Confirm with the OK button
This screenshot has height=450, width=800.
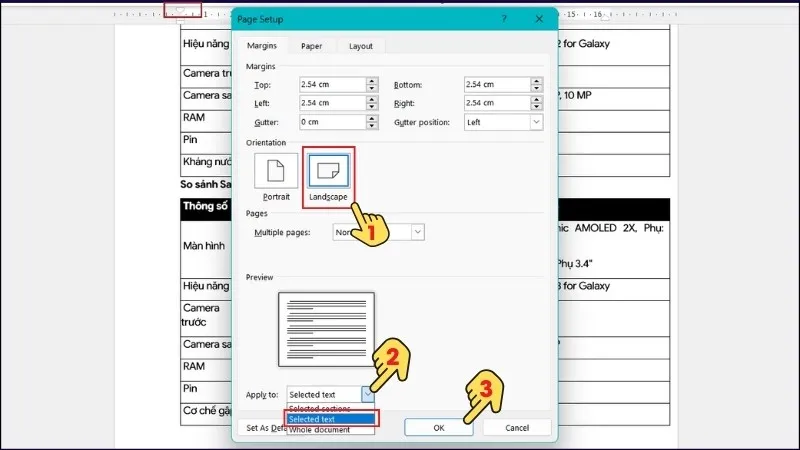coord(439,428)
